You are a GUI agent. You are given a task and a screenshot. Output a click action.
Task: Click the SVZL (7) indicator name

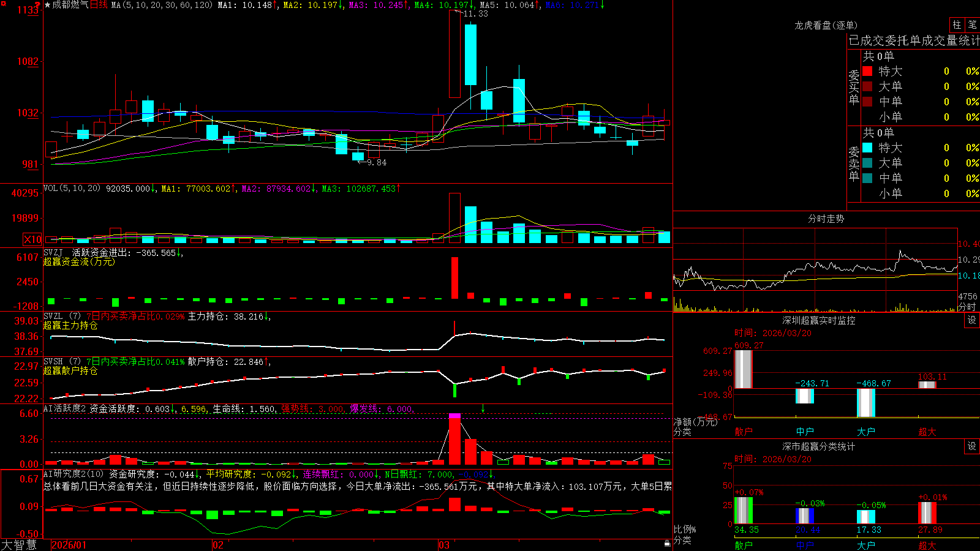tap(62, 317)
